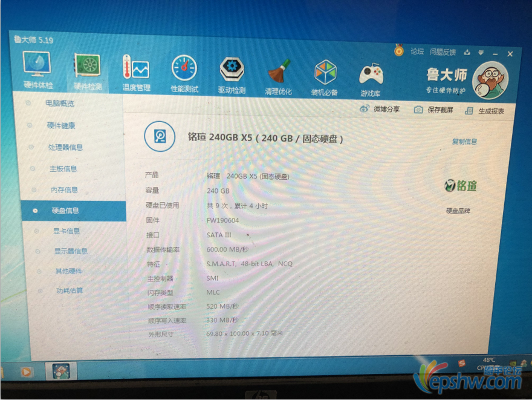Select 硬盘信息 in the sidebar

click(x=74, y=211)
